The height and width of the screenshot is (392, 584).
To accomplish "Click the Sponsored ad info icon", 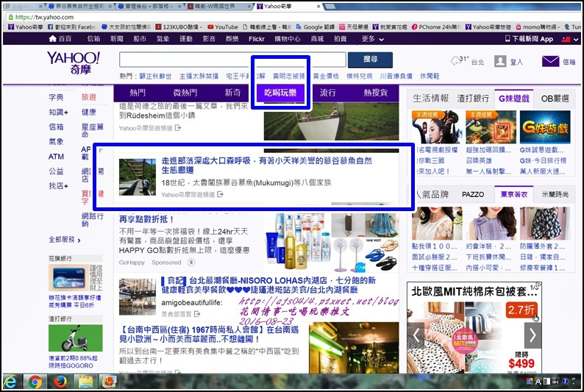I will point(191,262).
